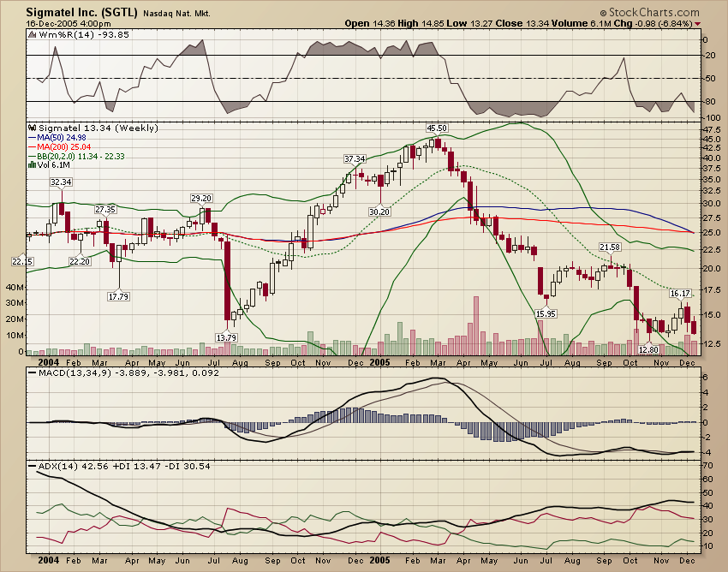Click the Nasdaq Nat. Mkt. exchange label
Image resolution: width=728 pixels, height=572 pixels.
pos(176,14)
